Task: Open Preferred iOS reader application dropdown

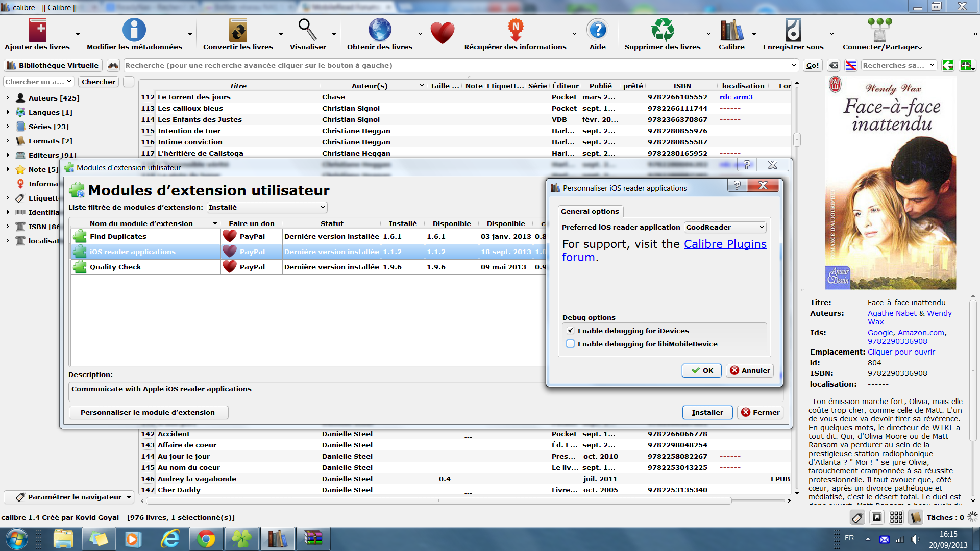Action: click(724, 227)
